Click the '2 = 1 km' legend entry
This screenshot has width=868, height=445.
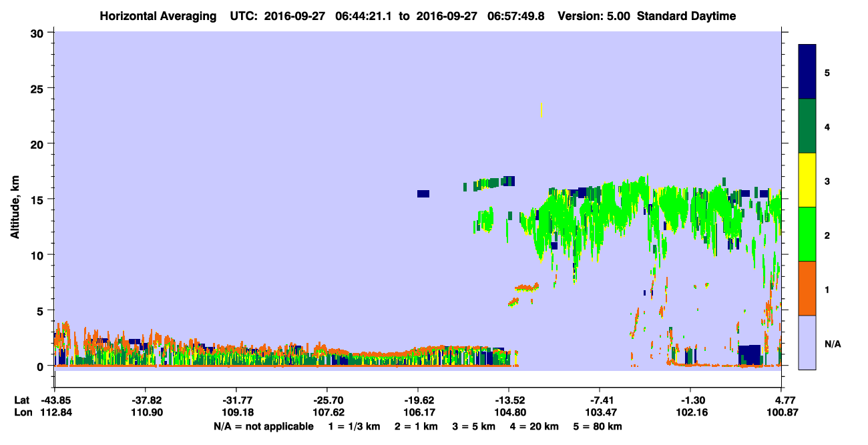coord(417,426)
